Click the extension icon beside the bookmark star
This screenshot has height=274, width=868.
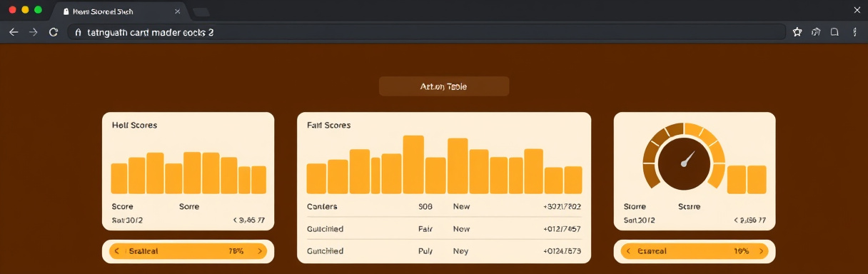(x=816, y=32)
